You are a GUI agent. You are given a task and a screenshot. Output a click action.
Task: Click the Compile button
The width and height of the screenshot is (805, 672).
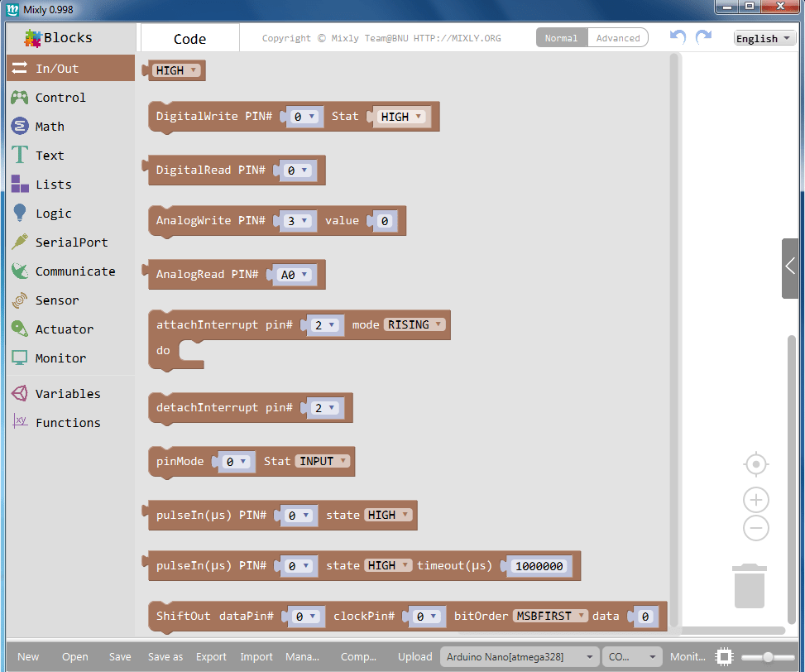tap(358, 656)
